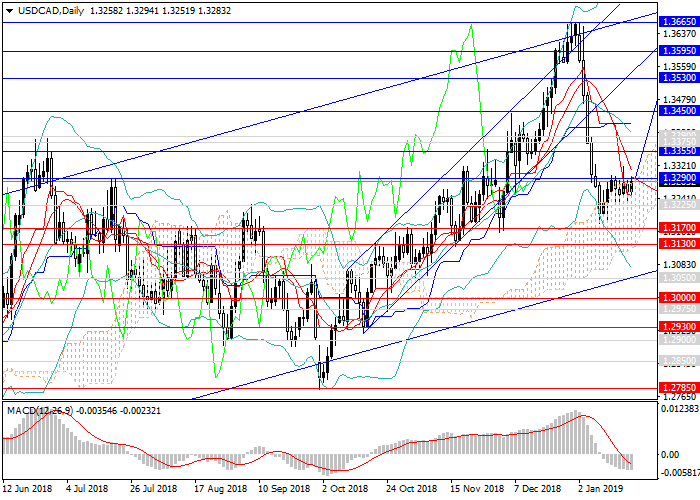Screen dimensions: 700x500
Task: Click the 15 Nov 2018 date label
Action: [474, 489]
